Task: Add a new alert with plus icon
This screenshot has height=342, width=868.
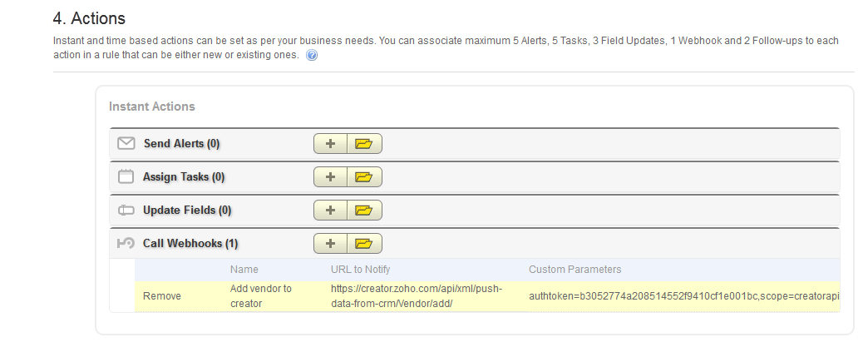Action: [x=330, y=144]
